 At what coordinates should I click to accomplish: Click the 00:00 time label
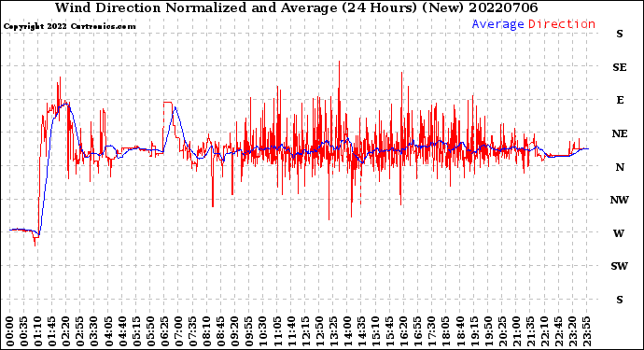point(9,331)
